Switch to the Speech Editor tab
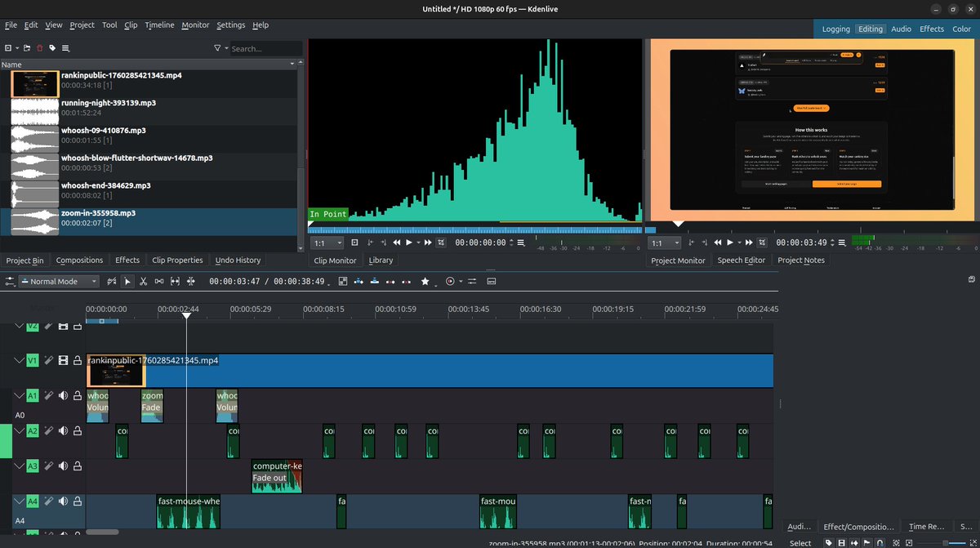980x548 pixels. 741,260
